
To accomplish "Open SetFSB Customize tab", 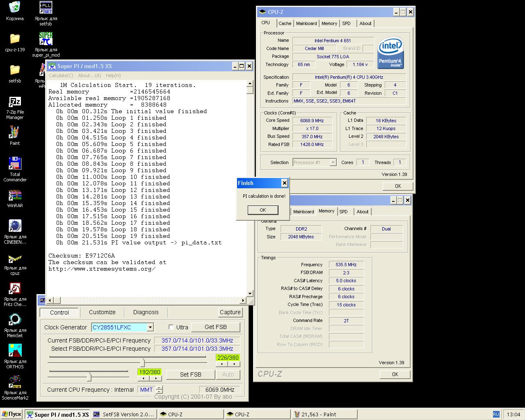I will coord(102,312).
